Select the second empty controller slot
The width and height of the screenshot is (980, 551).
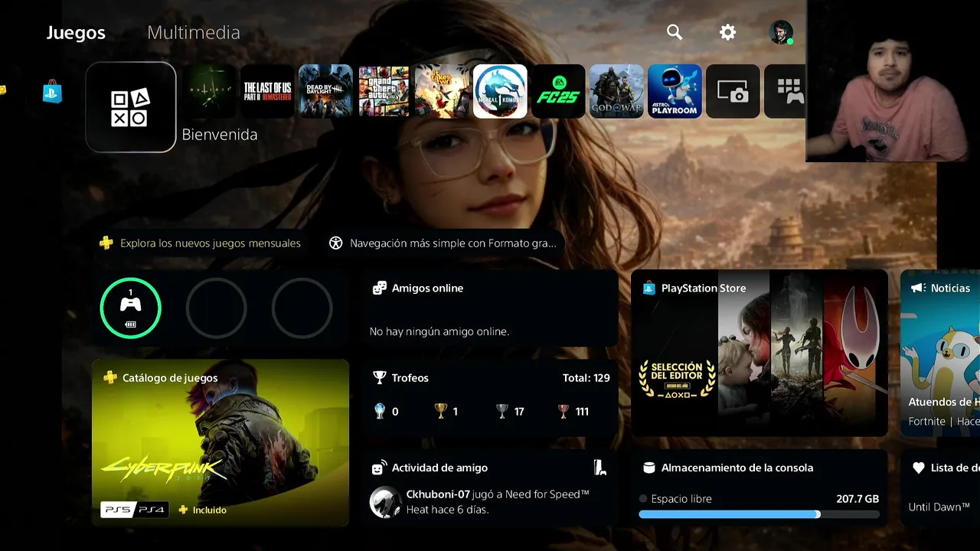[x=217, y=308]
